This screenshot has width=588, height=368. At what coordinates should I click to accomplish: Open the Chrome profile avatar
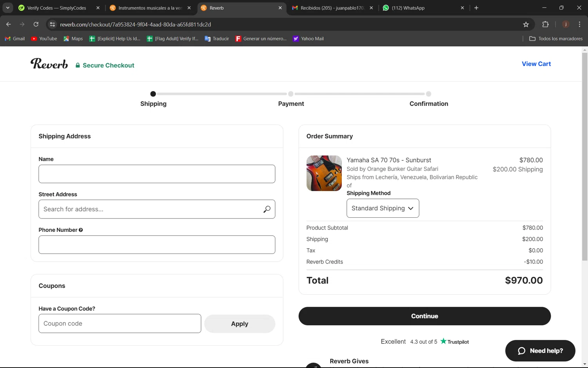[x=566, y=24]
